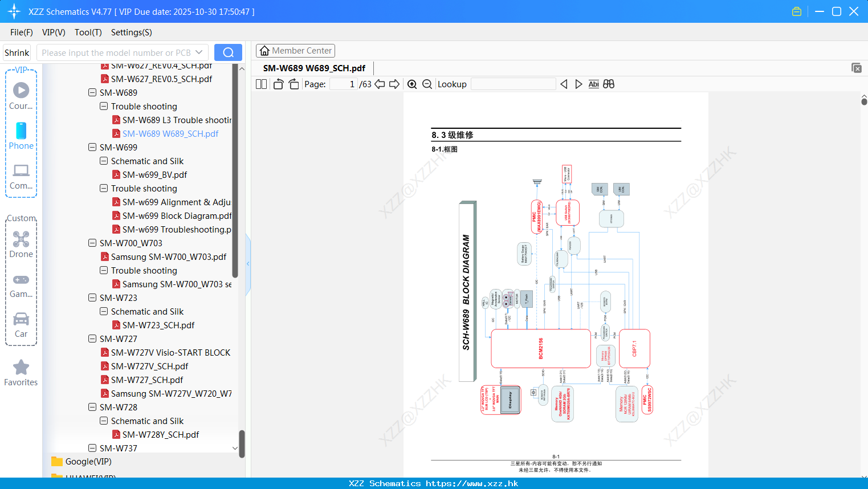Go to previous page arrow
Image resolution: width=868 pixels, height=489 pixels.
pyautogui.click(x=380, y=84)
